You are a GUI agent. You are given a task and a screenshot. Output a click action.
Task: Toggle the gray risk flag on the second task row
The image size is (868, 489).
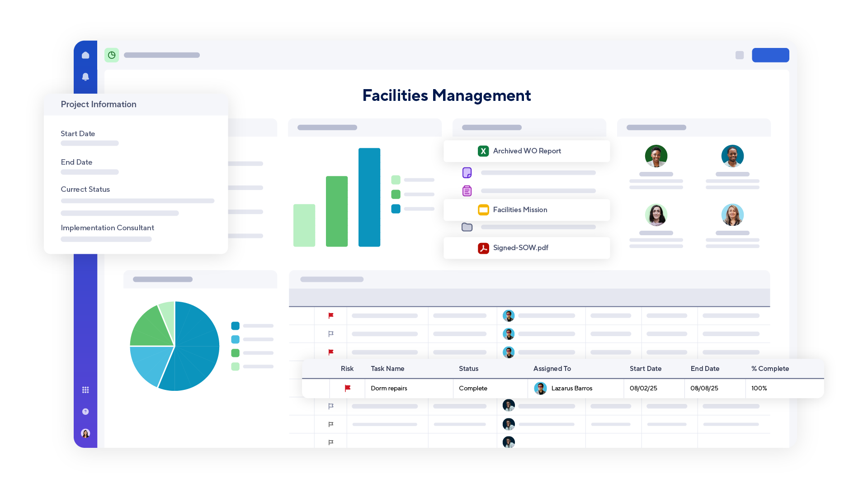pos(331,333)
